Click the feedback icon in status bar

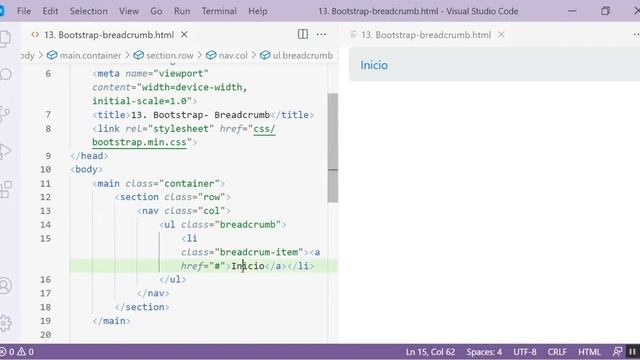[617, 351]
